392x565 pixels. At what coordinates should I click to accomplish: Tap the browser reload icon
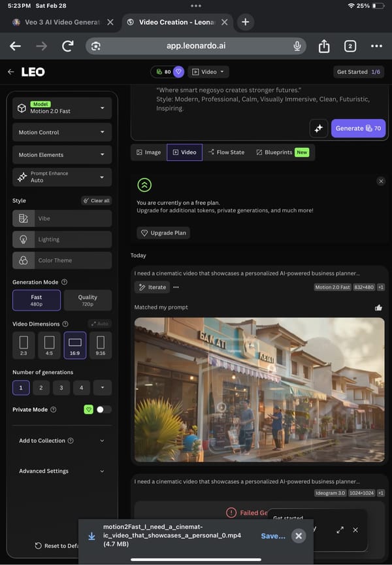coord(67,46)
